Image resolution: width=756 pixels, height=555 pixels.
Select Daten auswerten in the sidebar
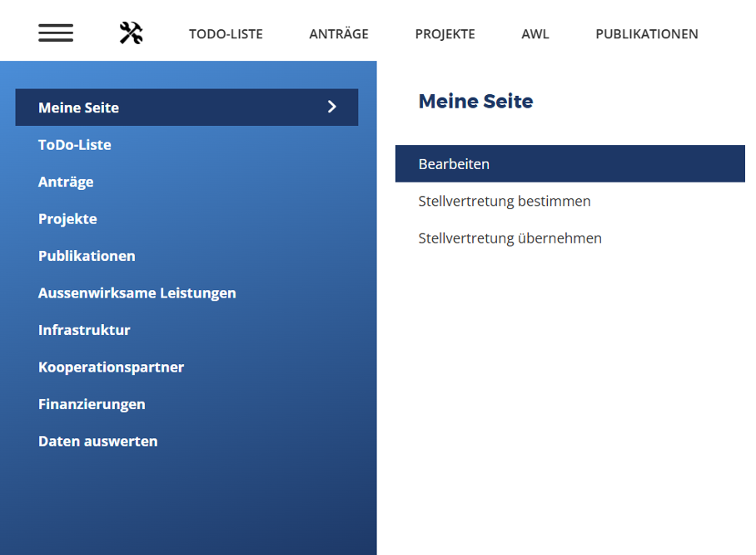tap(97, 442)
